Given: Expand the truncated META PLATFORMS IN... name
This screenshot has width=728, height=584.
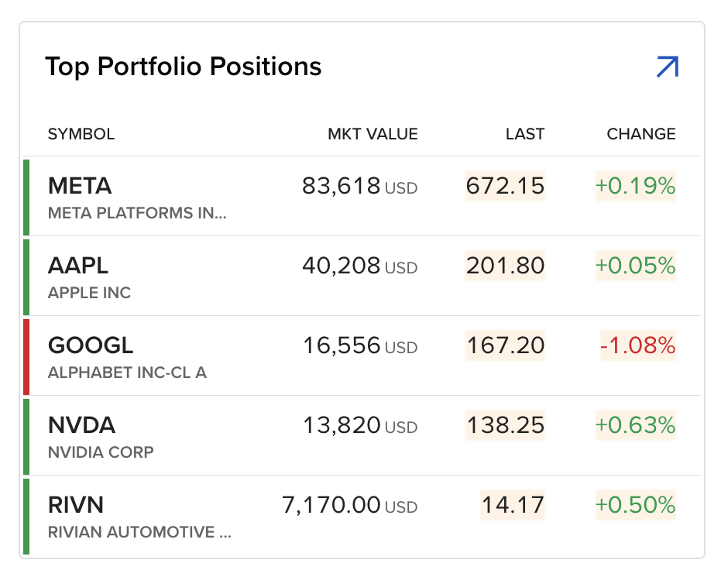Looking at the screenshot, I should (136, 215).
